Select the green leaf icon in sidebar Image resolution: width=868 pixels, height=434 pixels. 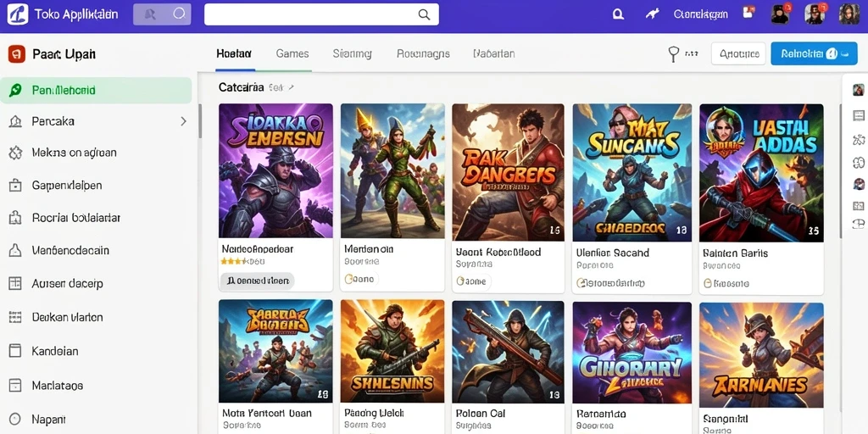[15, 90]
